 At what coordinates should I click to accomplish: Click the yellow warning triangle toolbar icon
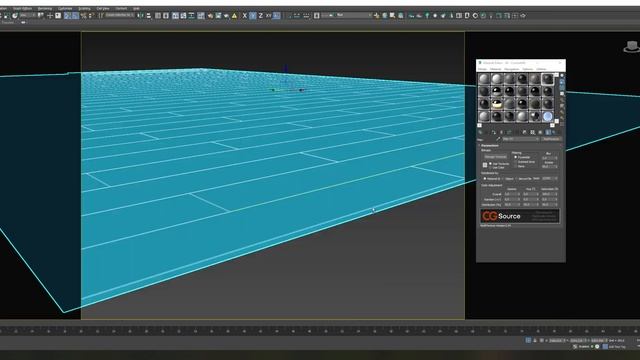click(234, 16)
